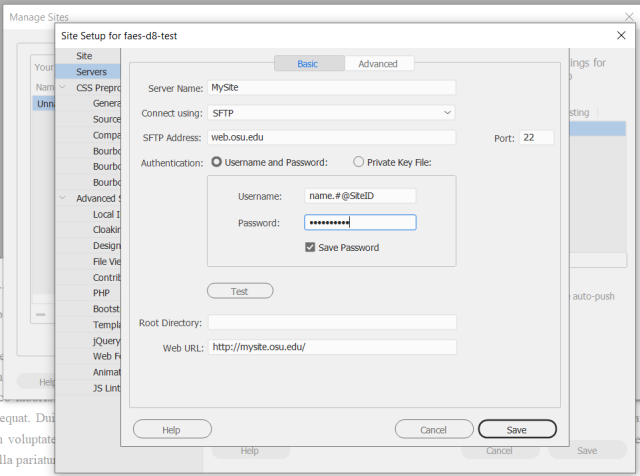The height and width of the screenshot is (476, 640).
Task: Select the Site category
Action: [x=88, y=56]
